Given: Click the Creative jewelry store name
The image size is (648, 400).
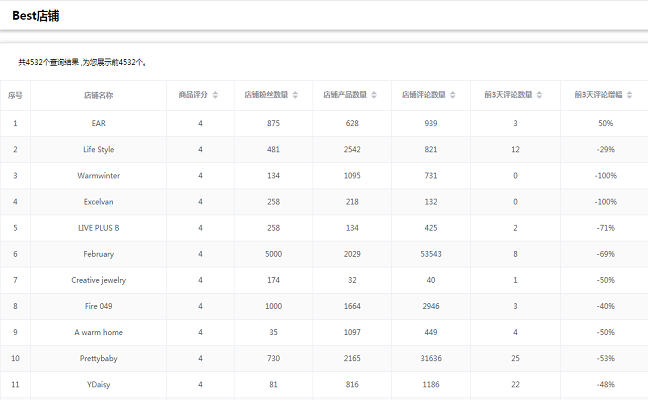Looking at the screenshot, I should (98, 280).
